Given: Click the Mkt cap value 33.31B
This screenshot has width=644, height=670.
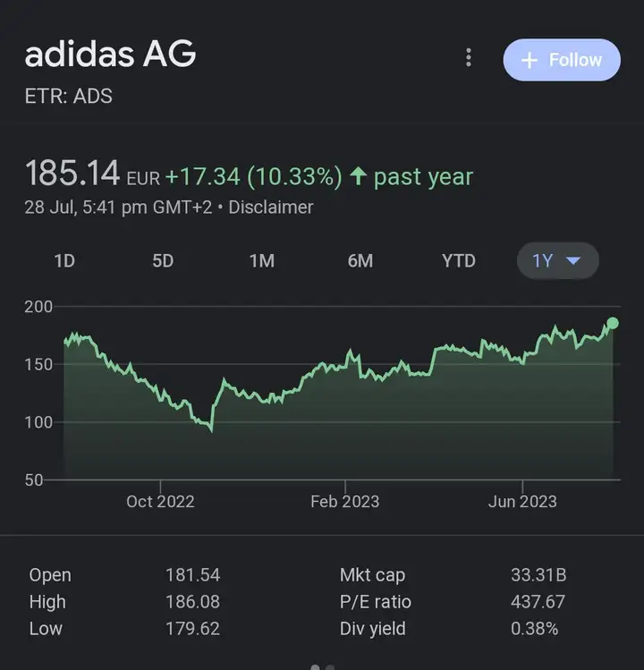Looking at the screenshot, I should pos(538,574).
